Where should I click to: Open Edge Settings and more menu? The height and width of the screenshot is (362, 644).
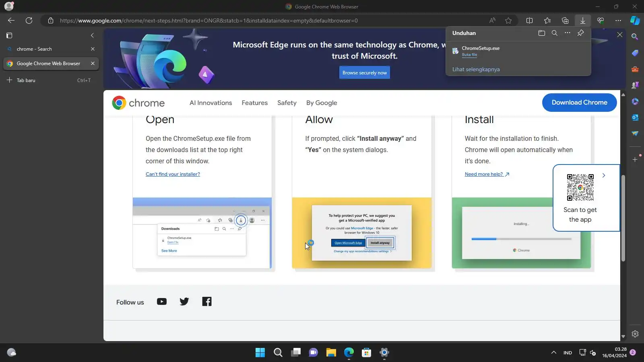[x=618, y=21]
